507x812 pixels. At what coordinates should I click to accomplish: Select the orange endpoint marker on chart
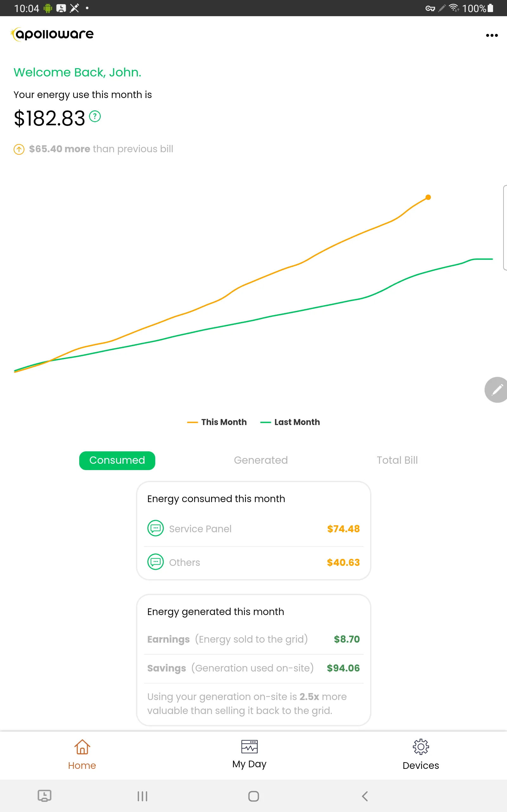click(428, 197)
